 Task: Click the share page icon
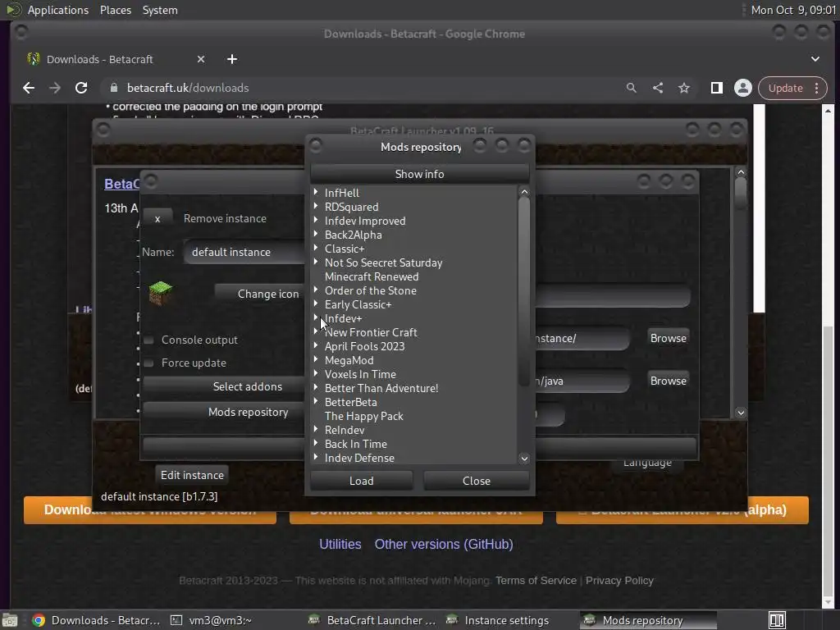[658, 88]
